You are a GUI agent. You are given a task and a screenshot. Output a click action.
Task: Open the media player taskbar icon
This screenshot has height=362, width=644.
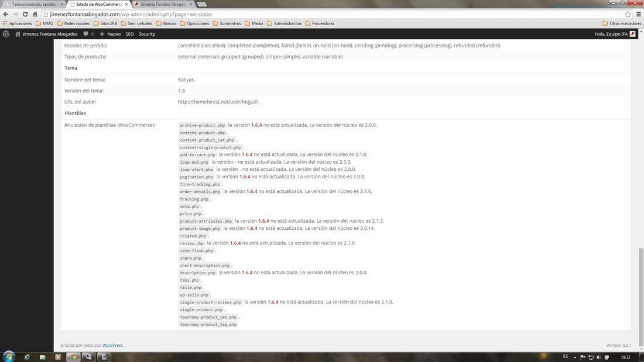pos(58,357)
